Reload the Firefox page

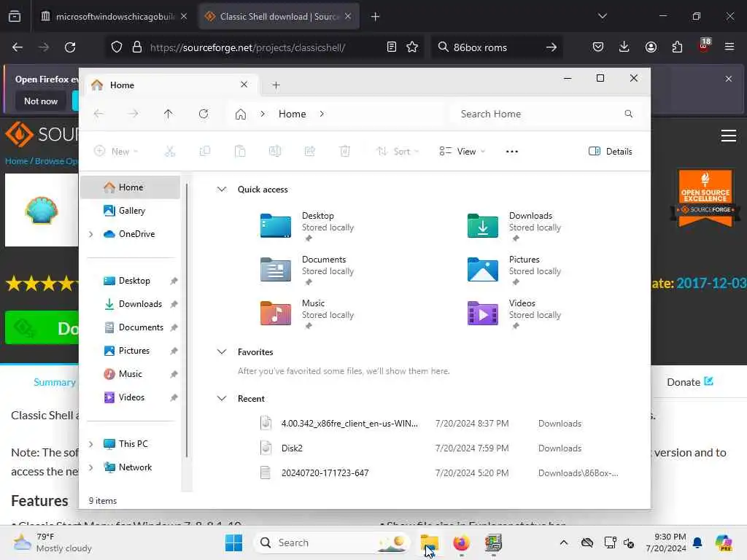pos(70,47)
